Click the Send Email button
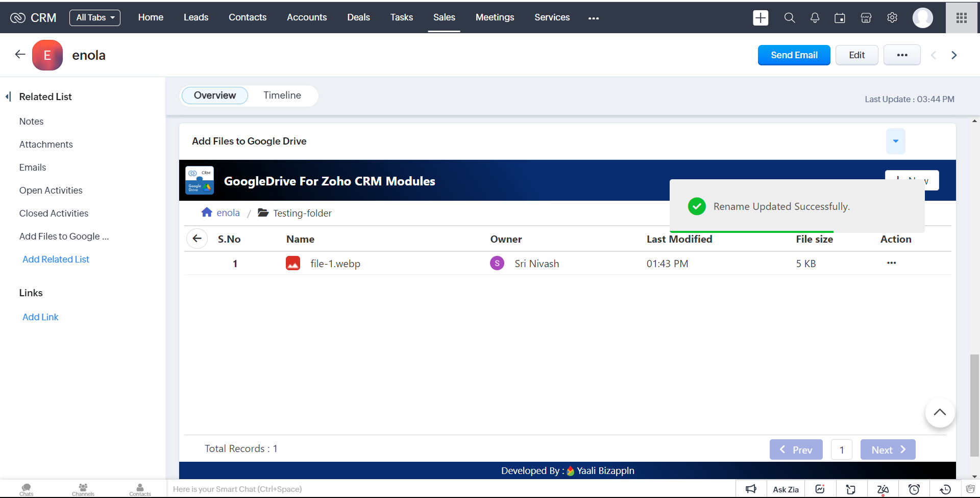 click(794, 55)
